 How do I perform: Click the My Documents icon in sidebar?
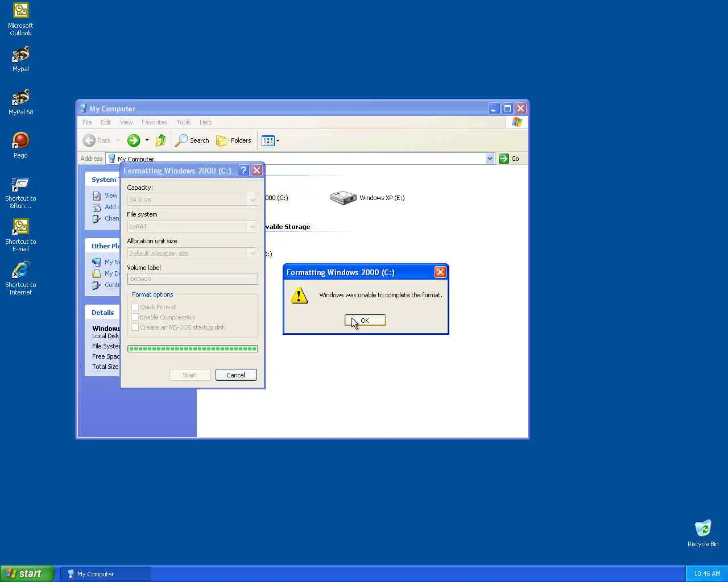[97, 273]
